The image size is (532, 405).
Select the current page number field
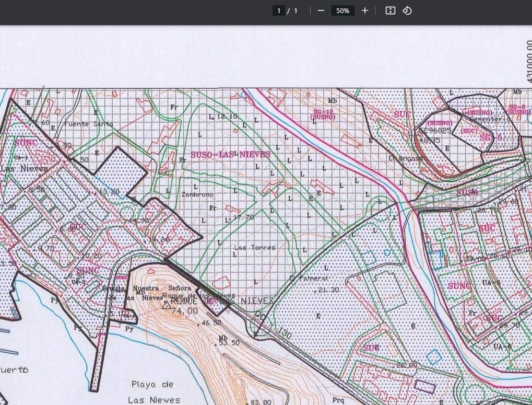pos(279,10)
